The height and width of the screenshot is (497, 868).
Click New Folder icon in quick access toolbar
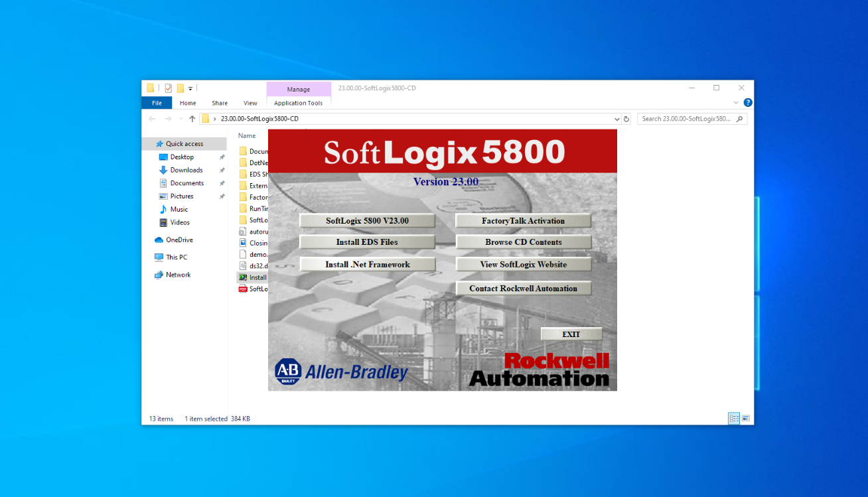point(181,88)
